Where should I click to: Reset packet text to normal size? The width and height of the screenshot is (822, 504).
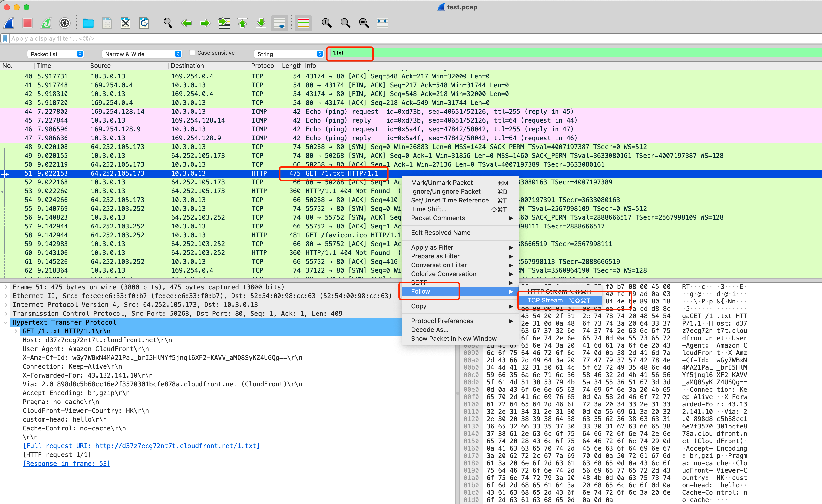[x=364, y=23]
